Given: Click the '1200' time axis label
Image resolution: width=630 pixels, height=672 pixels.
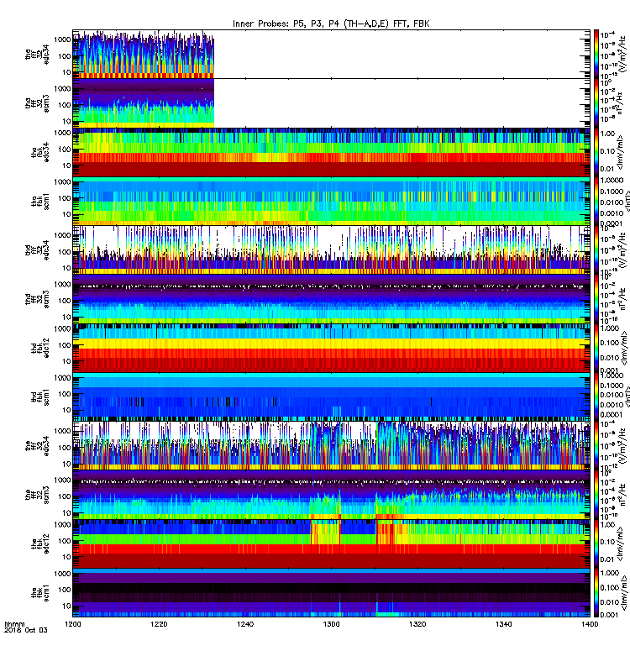Looking at the screenshot, I should (x=73, y=624).
